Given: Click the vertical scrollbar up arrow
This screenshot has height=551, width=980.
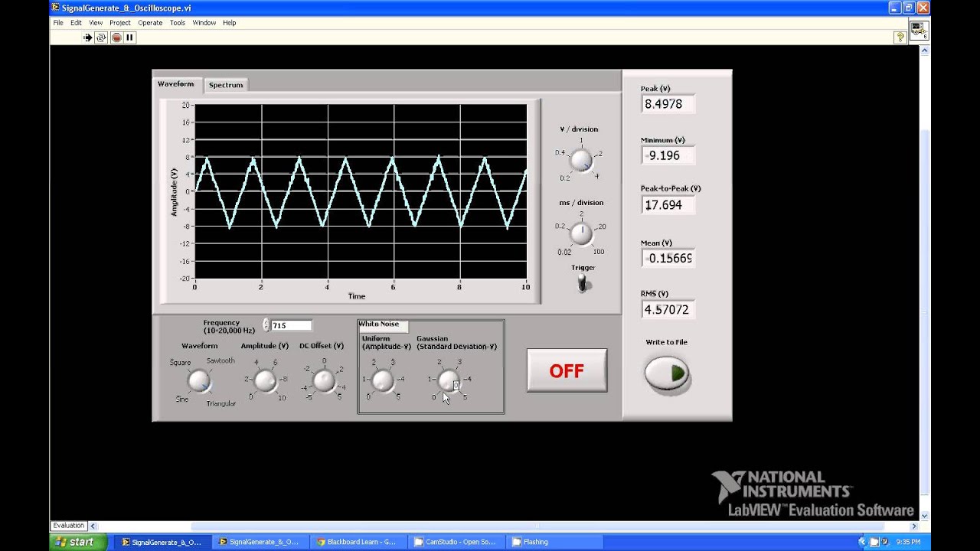Looking at the screenshot, I should click(x=925, y=51).
